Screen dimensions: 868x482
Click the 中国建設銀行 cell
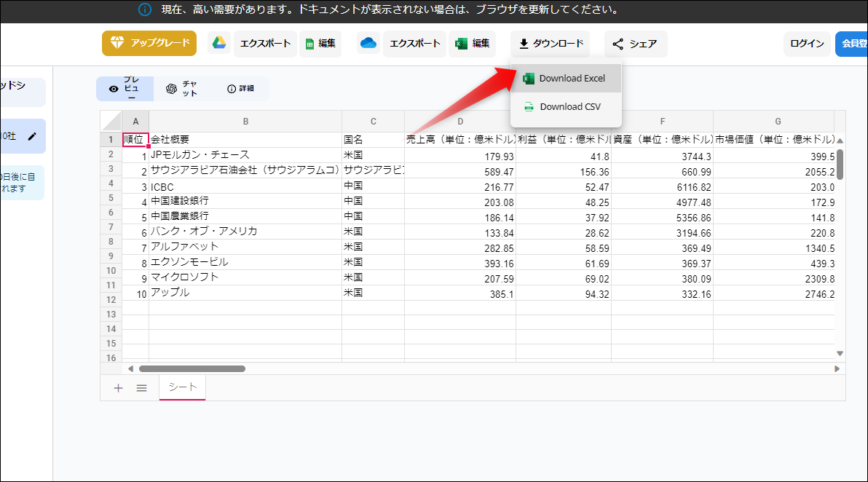point(245,201)
